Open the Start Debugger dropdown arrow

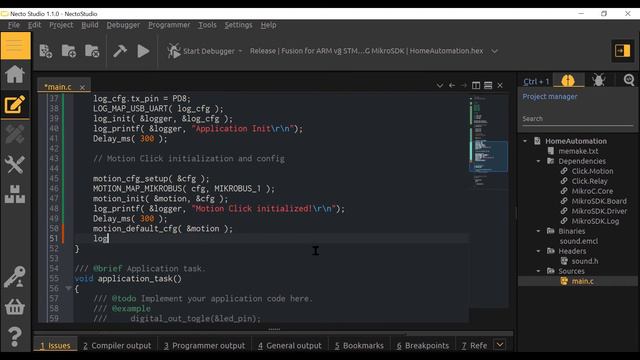click(240, 51)
